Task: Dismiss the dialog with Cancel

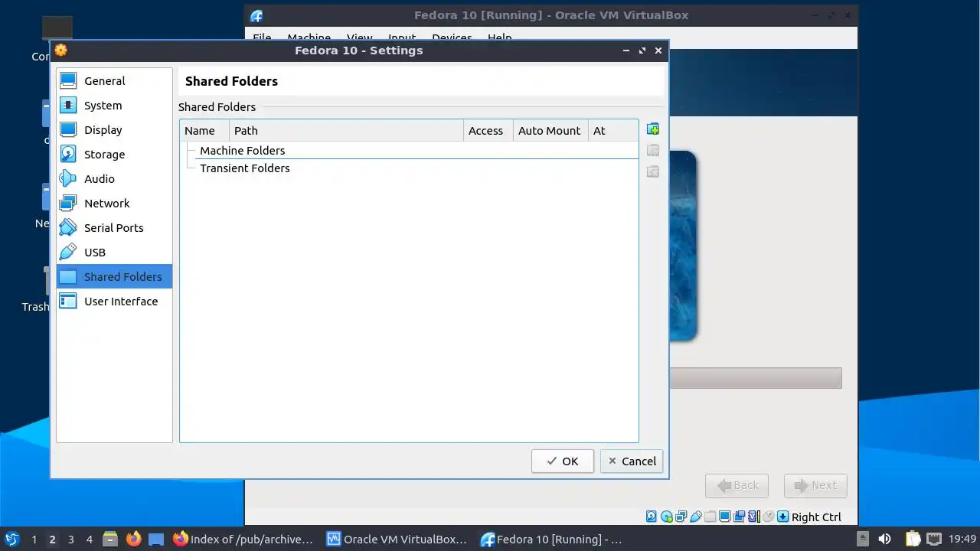Action: click(632, 461)
